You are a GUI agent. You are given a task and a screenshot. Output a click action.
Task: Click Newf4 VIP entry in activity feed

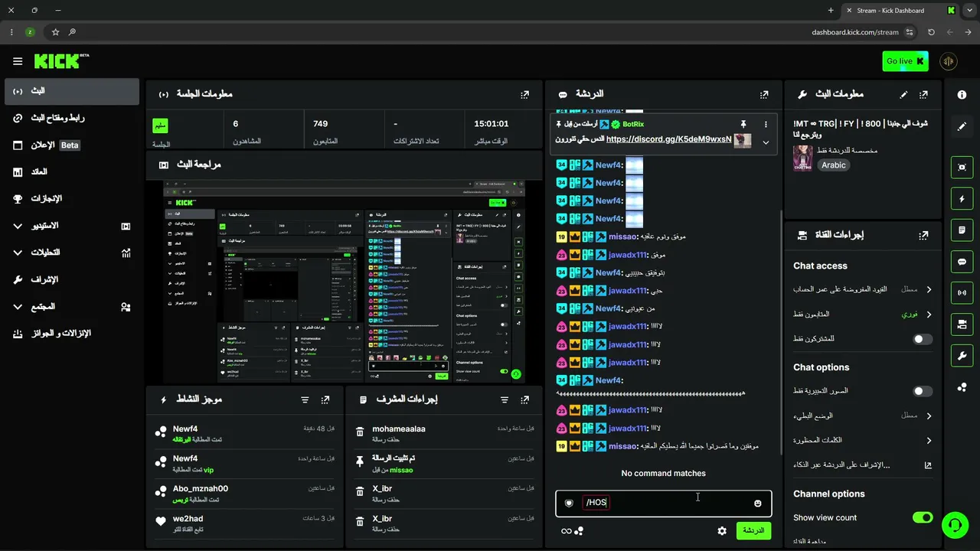[245, 464]
